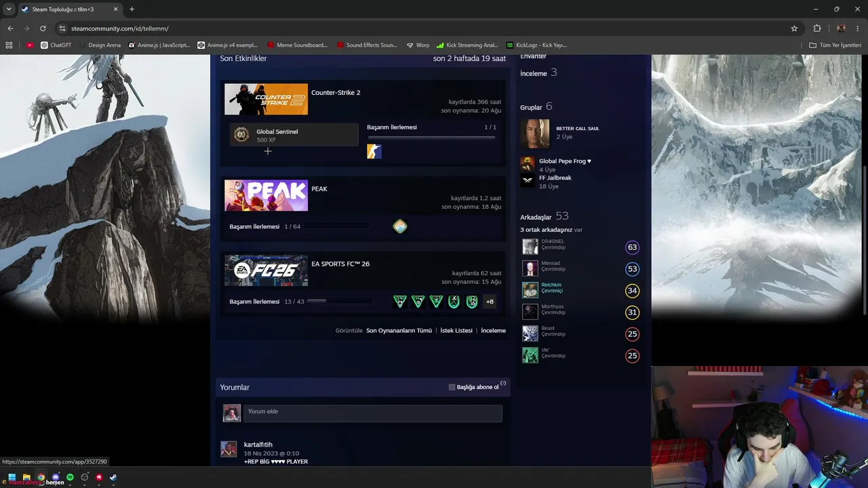The width and height of the screenshot is (868, 488).
Task: Open the Chrome apps grid shortcut
Action: coord(9,45)
